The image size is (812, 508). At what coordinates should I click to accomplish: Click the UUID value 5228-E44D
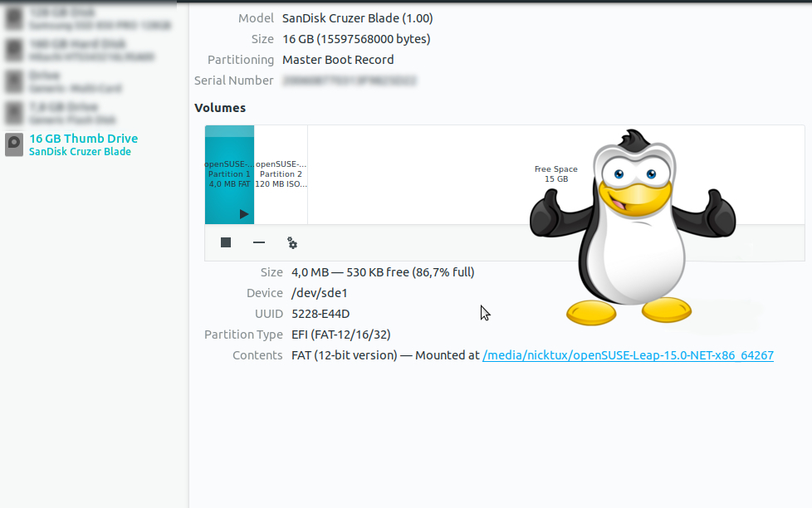pos(320,314)
